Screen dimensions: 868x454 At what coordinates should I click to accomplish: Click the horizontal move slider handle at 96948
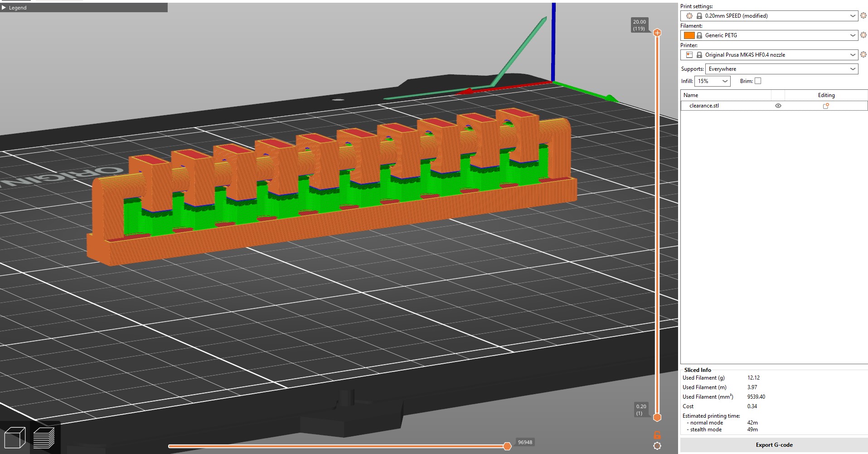507,446
